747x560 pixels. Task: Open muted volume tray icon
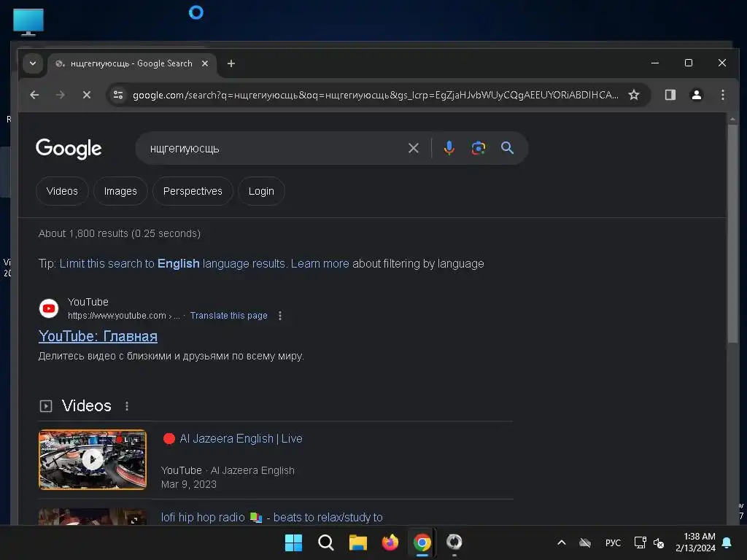[x=659, y=542]
